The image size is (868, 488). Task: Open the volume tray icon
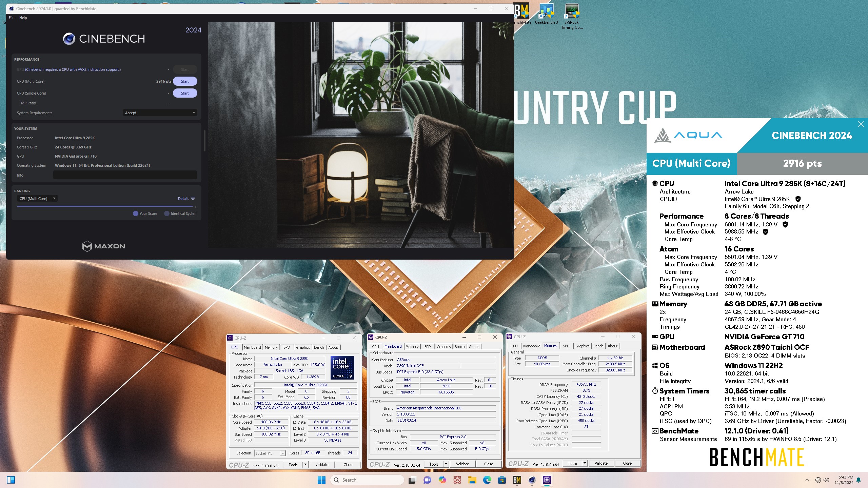coord(826,480)
